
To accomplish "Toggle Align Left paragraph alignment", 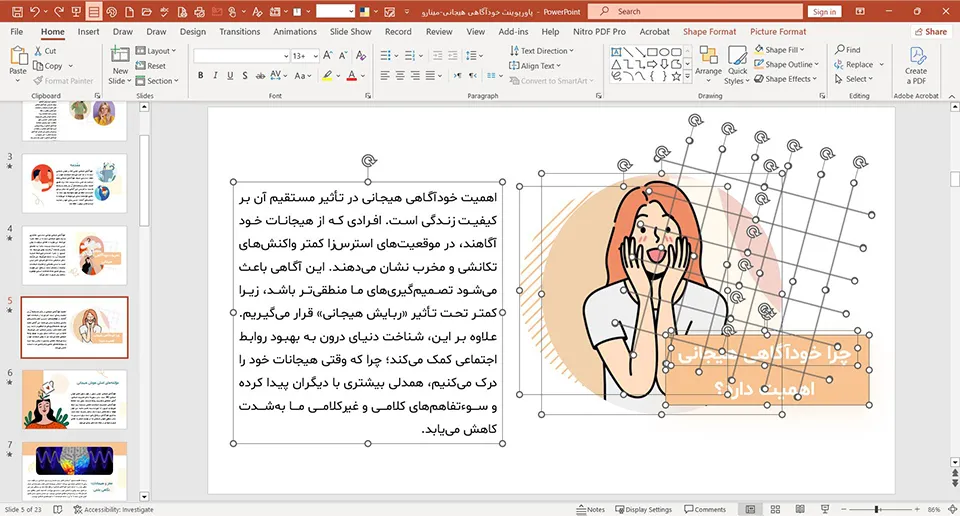I will [x=384, y=75].
